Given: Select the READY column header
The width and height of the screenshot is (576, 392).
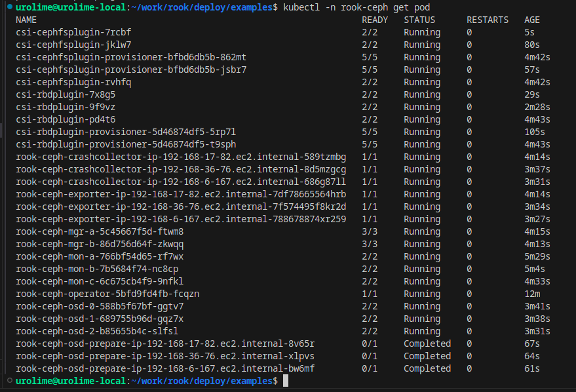Looking at the screenshot, I should coord(374,20).
